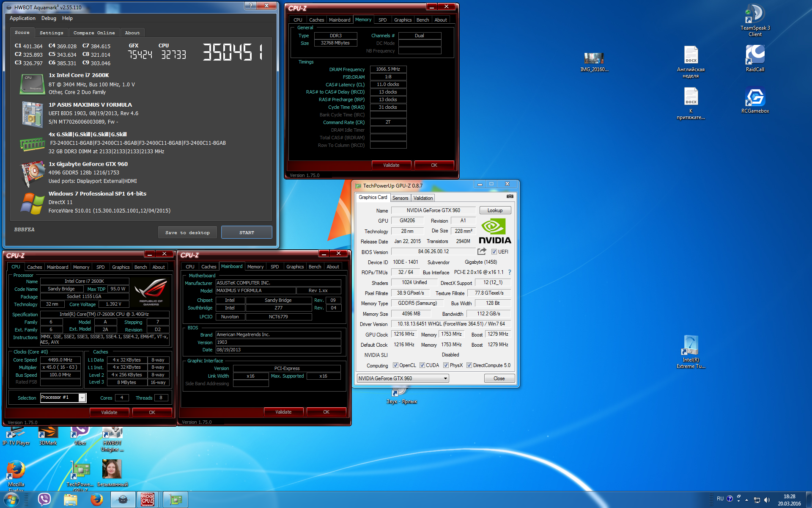The width and height of the screenshot is (812, 508).
Task: Click the RU language indicator
Action: [x=720, y=499]
